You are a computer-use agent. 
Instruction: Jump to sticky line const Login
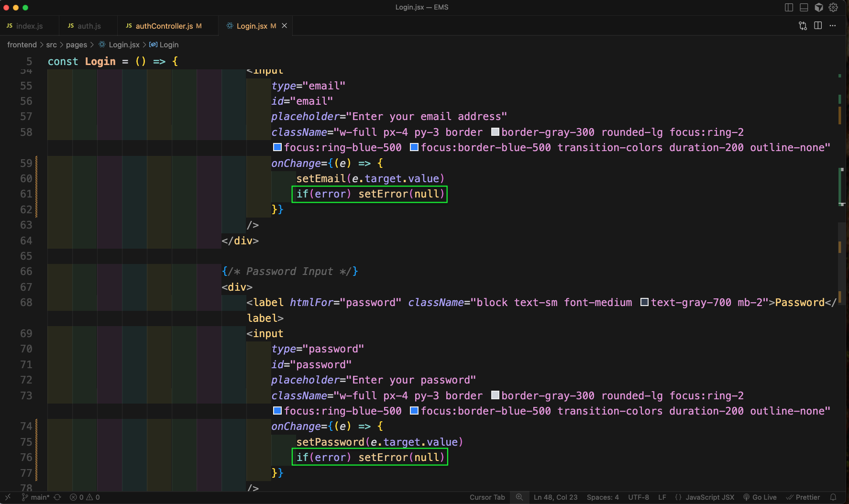click(113, 61)
